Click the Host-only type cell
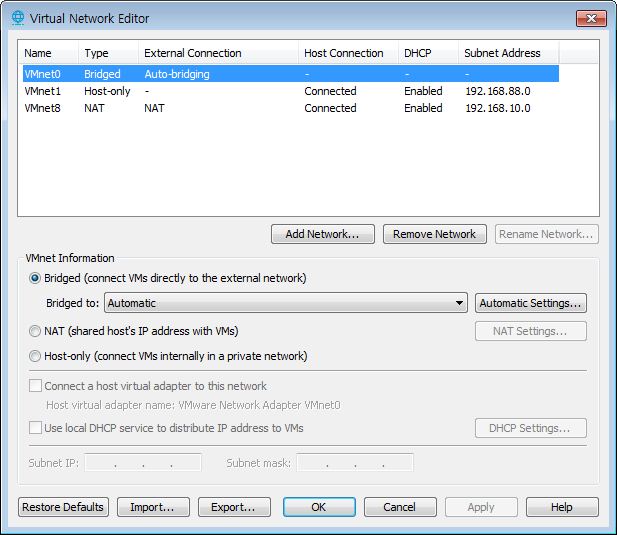 (107, 91)
